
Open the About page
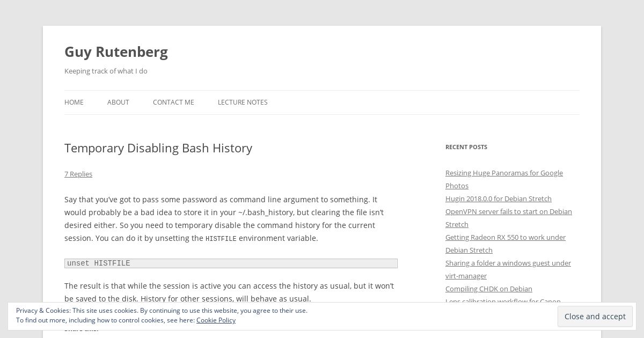[x=118, y=102]
